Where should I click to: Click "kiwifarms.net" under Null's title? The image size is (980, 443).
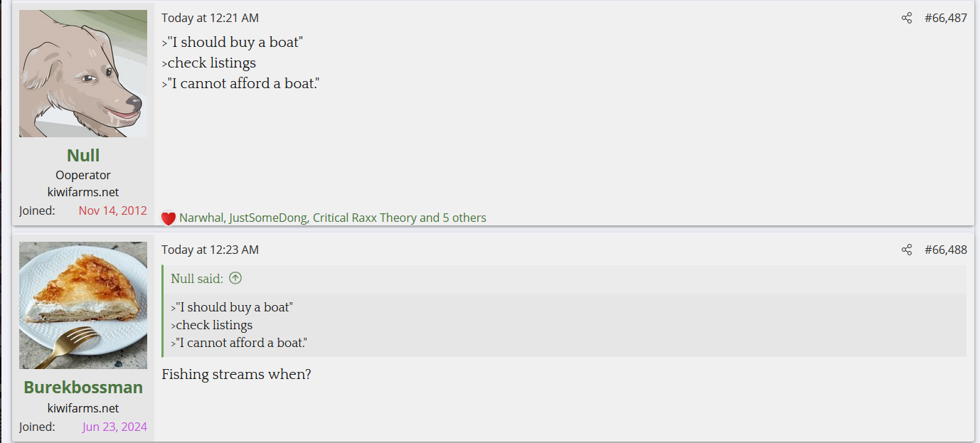(x=83, y=192)
